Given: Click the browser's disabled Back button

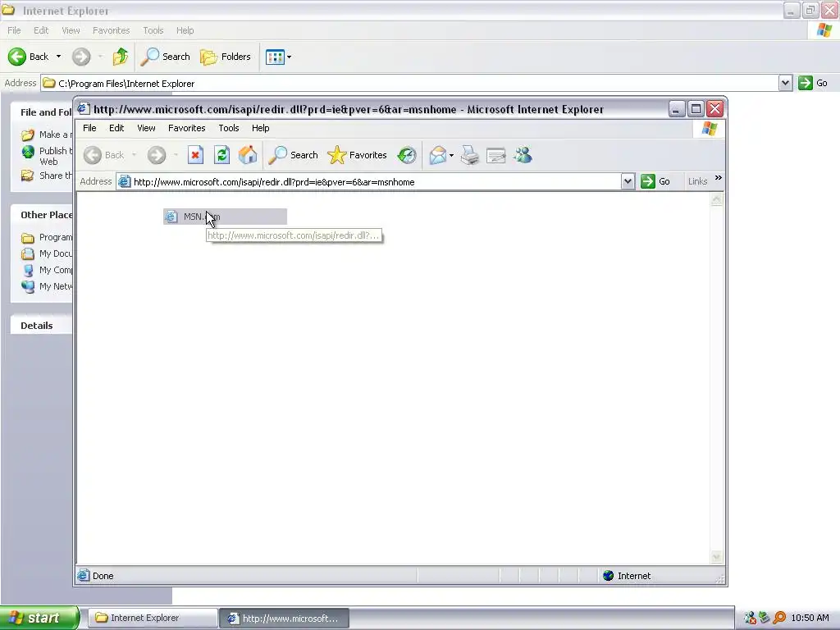Looking at the screenshot, I should click(x=104, y=155).
